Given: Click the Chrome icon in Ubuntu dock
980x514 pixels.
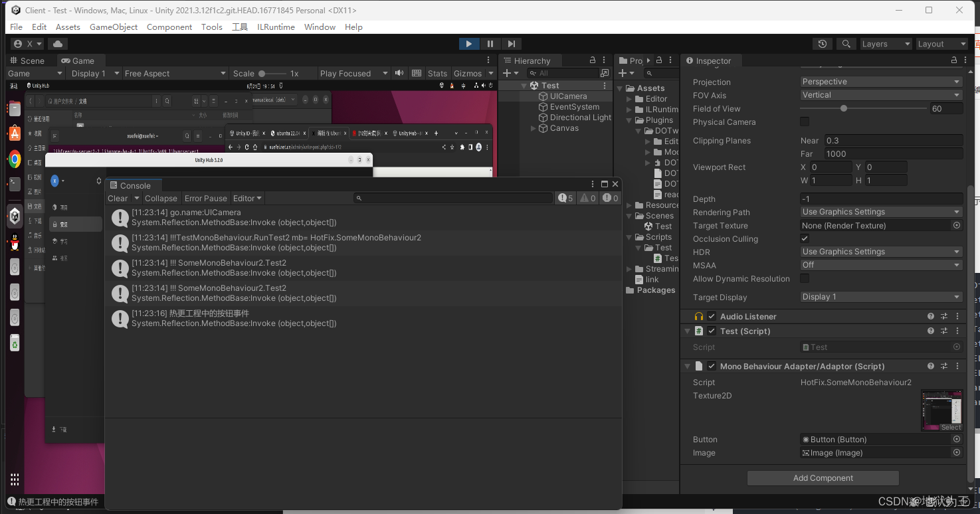Looking at the screenshot, I should [14, 159].
